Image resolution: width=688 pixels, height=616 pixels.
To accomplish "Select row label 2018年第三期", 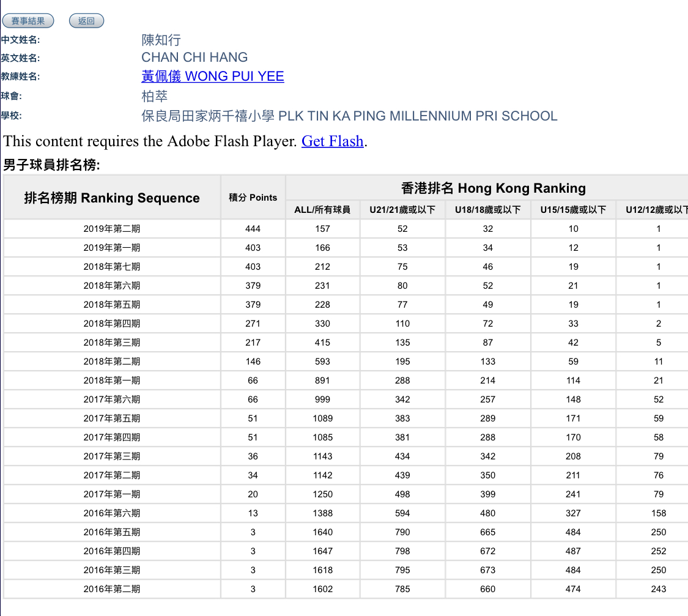I will click(x=112, y=343).
